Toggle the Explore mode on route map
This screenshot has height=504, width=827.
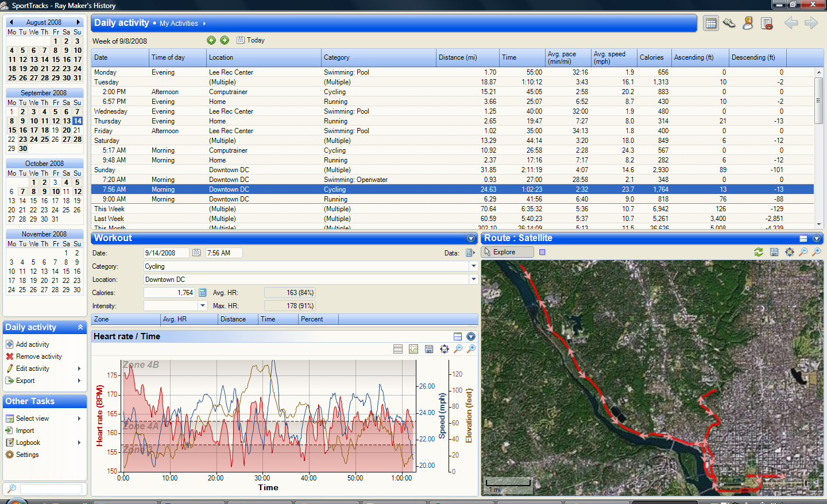coord(508,252)
